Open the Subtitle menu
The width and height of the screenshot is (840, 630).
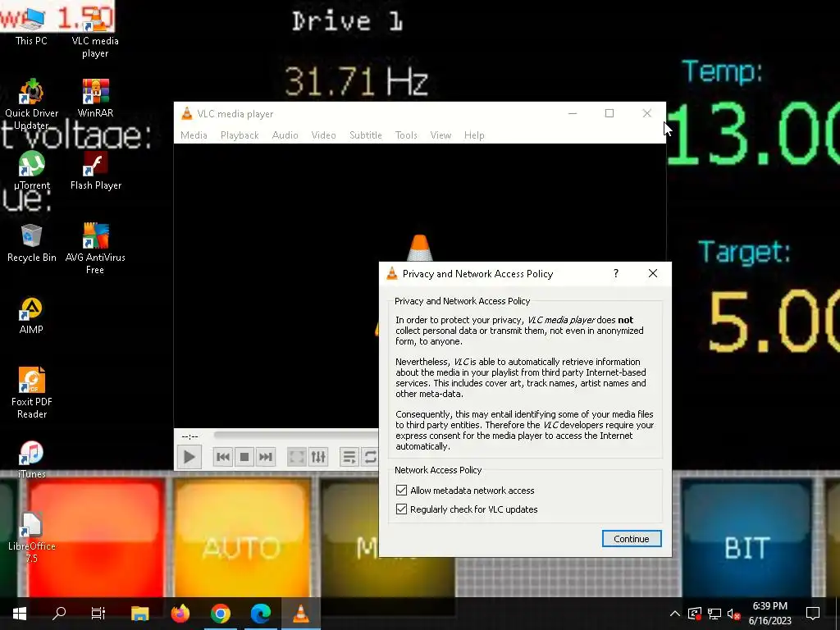tap(365, 135)
